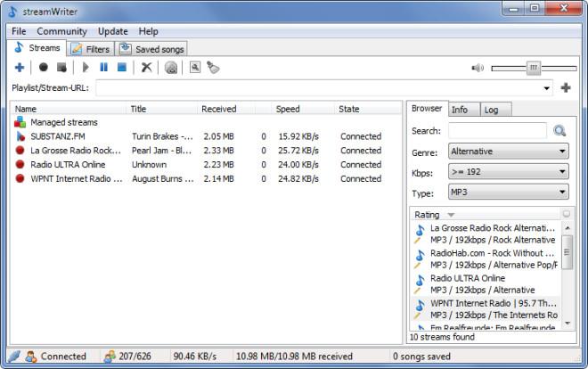588x369 pixels.
Task: Switch to the Saved songs tab
Action: tap(151, 49)
